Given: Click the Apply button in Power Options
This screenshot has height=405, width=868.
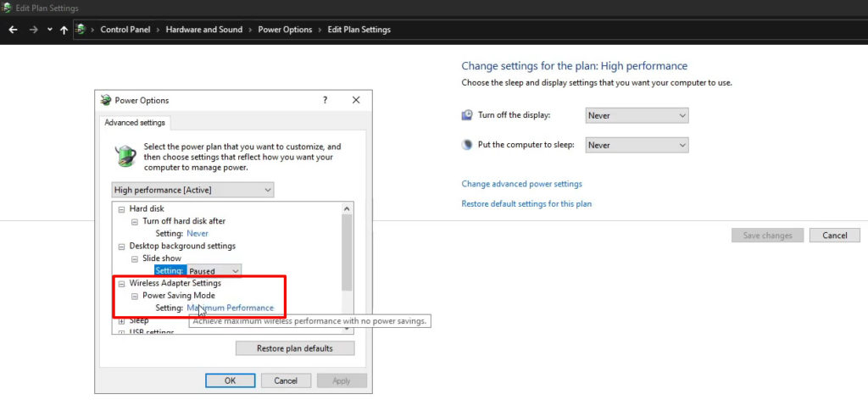Looking at the screenshot, I should pos(342,380).
